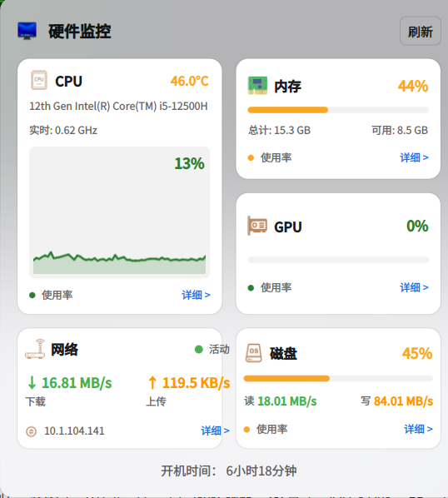Open disk 详细 details link
448x498 pixels.
click(418, 429)
